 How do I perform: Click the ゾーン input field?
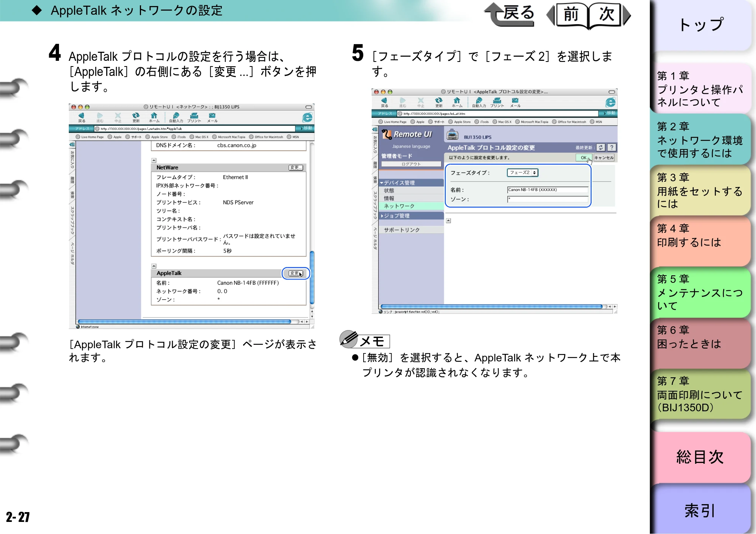coord(547,199)
